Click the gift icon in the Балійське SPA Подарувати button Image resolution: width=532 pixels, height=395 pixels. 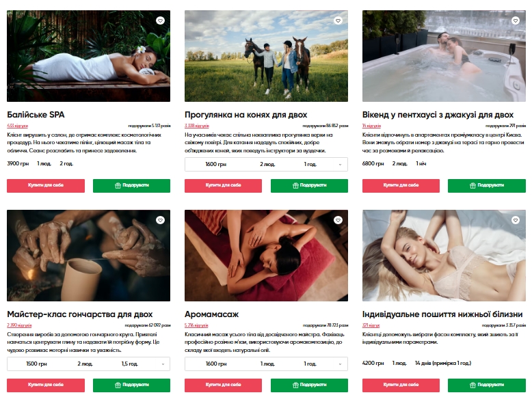point(118,185)
